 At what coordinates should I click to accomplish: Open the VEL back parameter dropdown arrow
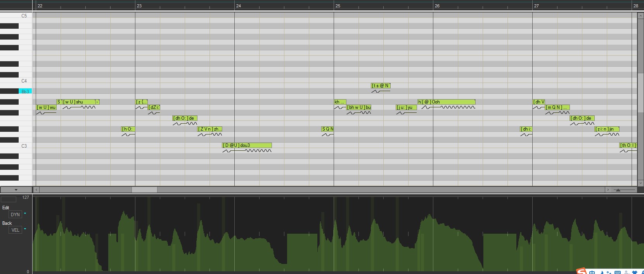point(25,229)
